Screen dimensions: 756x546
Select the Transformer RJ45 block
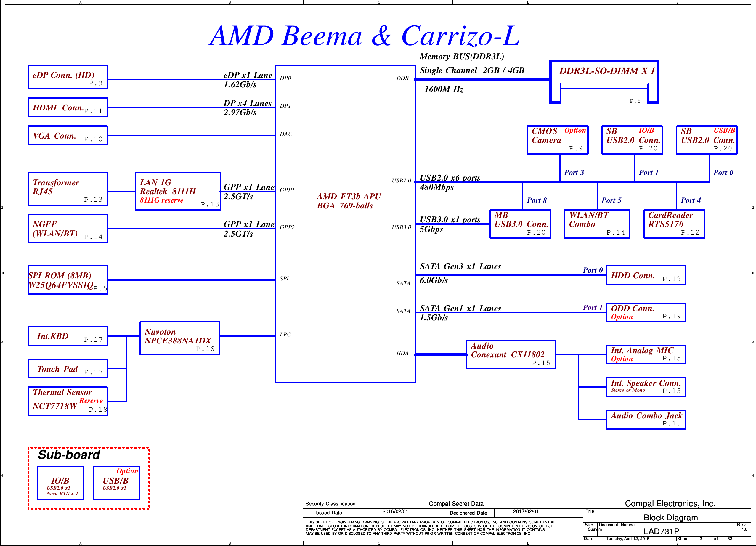[x=68, y=189]
